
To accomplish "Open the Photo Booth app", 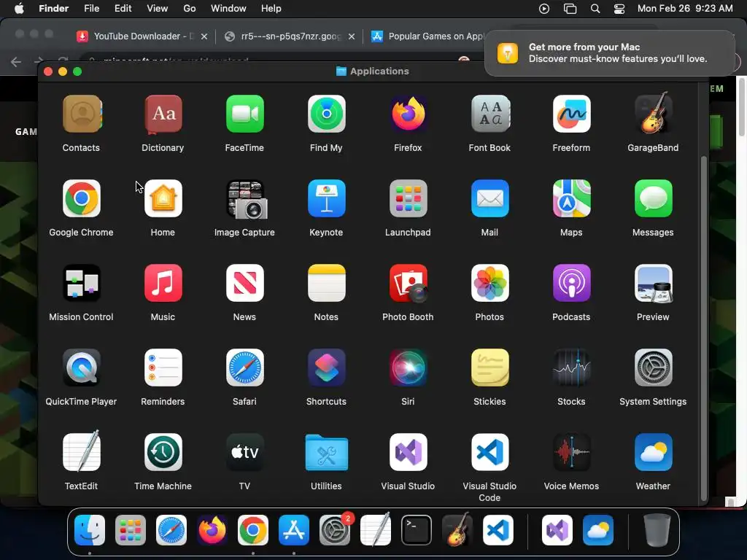I will [409, 284].
